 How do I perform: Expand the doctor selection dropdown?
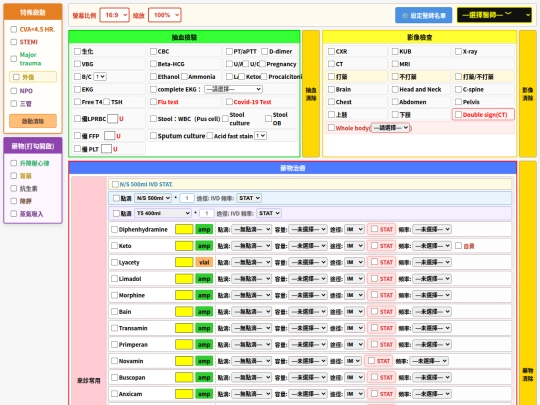(x=494, y=15)
